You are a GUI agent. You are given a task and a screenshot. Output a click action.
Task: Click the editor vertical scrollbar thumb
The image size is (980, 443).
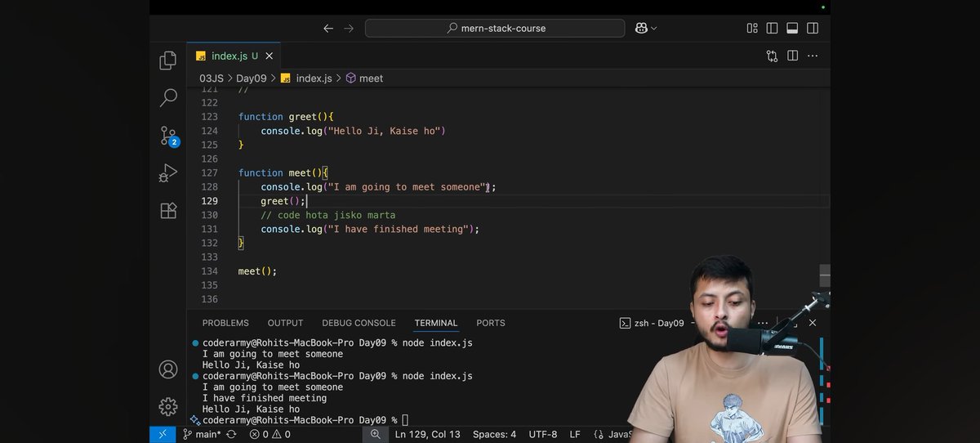825,275
